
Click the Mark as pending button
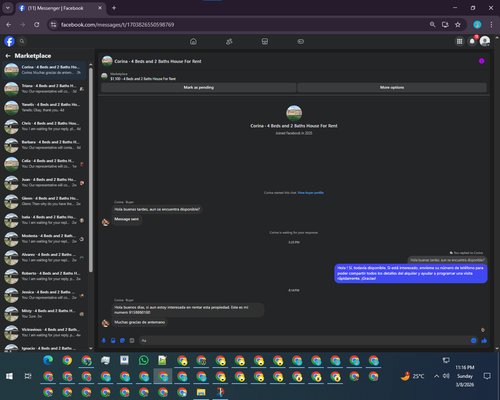pyautogui.click(x=199, y=87)
